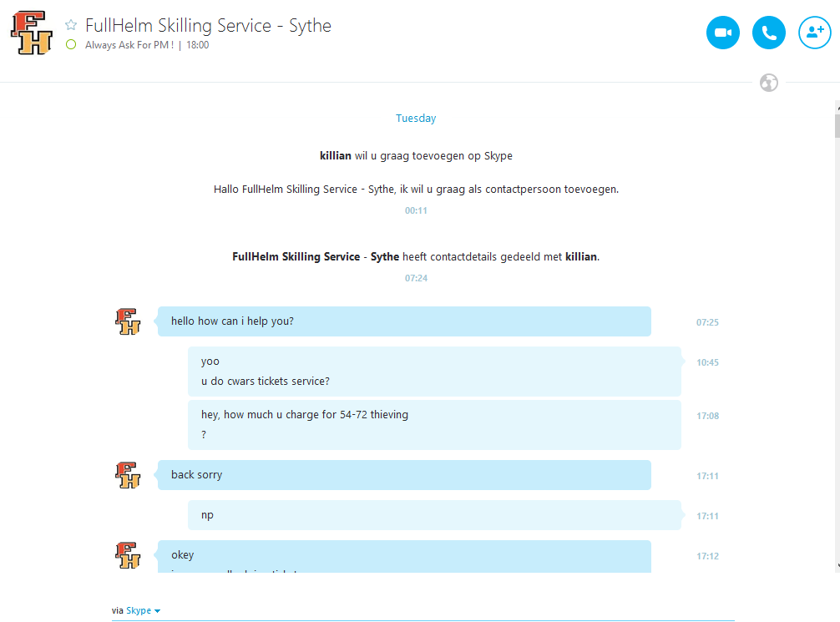Select the '54-72 thieving' message bubble
Viewport: 840px width, 622px height.
434,425
